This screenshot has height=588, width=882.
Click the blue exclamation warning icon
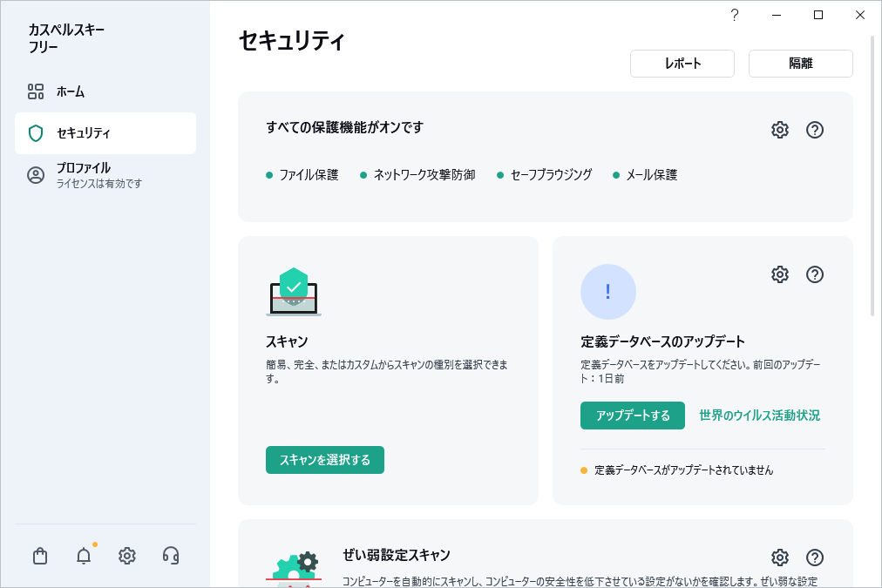(608, 292)
